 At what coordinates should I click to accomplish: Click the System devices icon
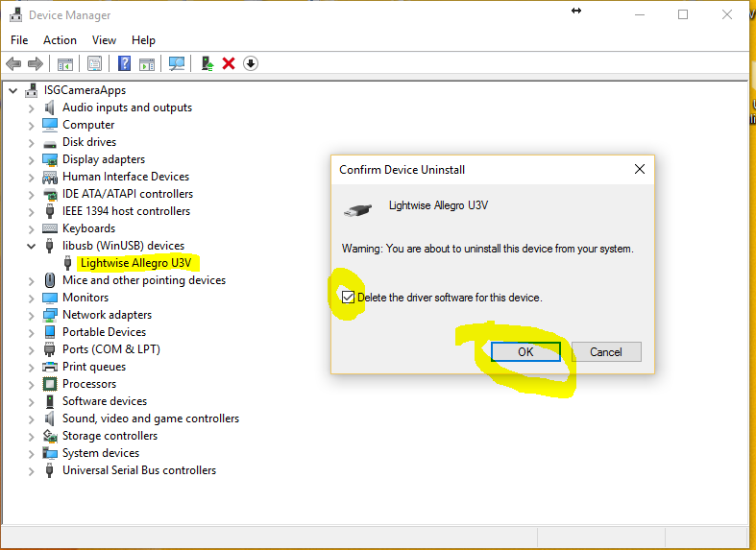click(50, 453)
